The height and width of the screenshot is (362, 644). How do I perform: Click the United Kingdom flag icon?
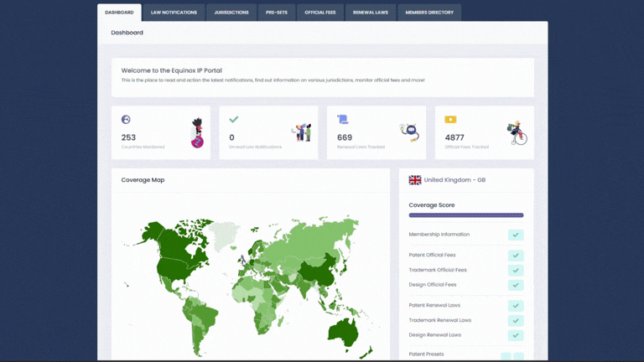[415, 180]
